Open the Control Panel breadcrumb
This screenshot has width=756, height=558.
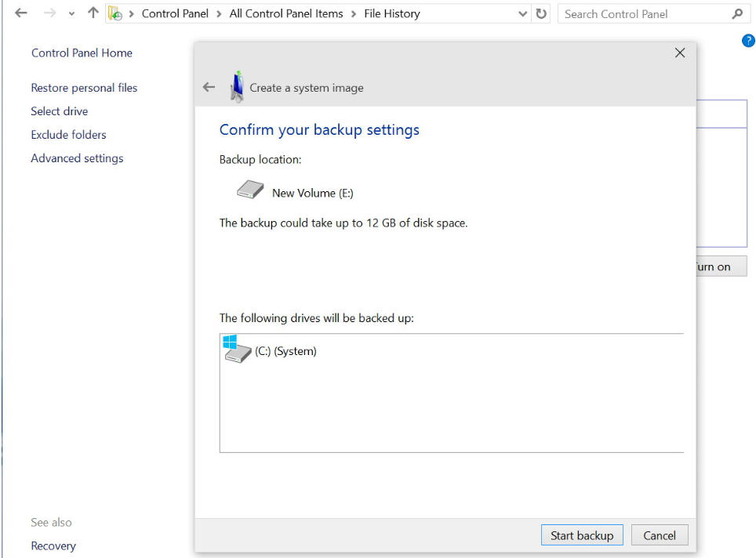175,13
